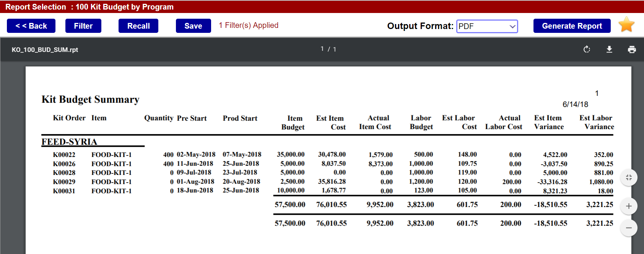
Task: Zoom in on the PDF
Action: point(629,206)
